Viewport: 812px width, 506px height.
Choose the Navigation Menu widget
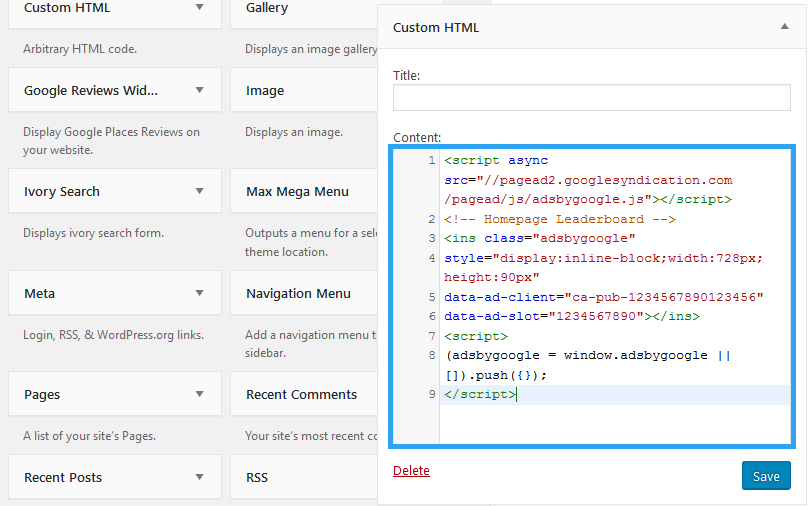(298, 293)
